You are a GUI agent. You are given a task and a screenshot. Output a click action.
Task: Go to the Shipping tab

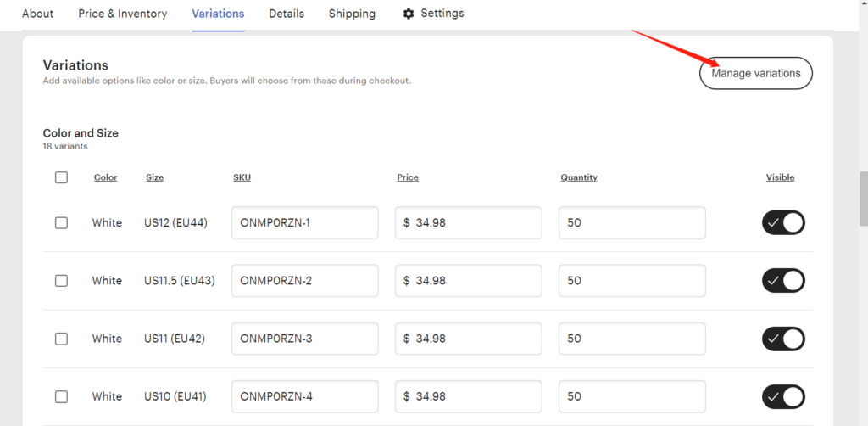pos(352,14)
